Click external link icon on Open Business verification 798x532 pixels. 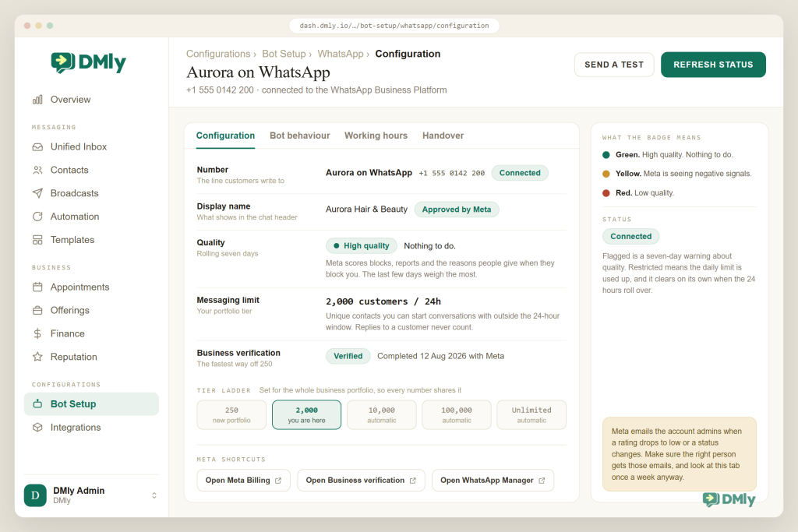[x=413, y=481]
